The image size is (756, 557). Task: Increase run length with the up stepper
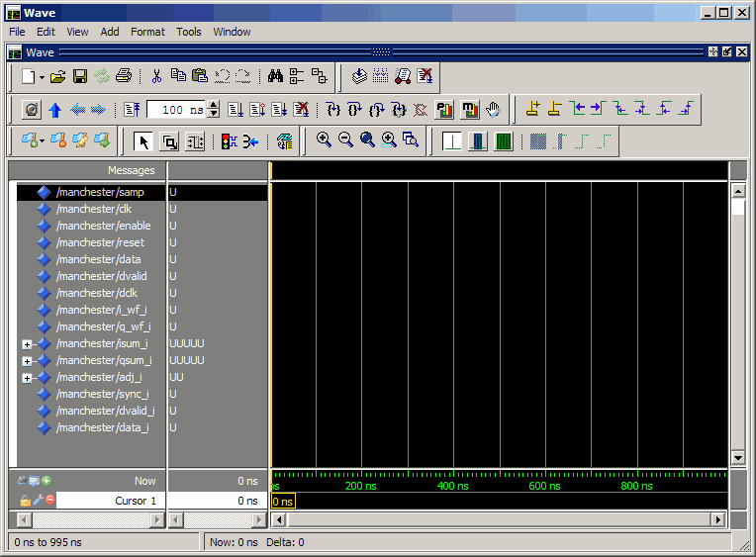coord(214,105)
